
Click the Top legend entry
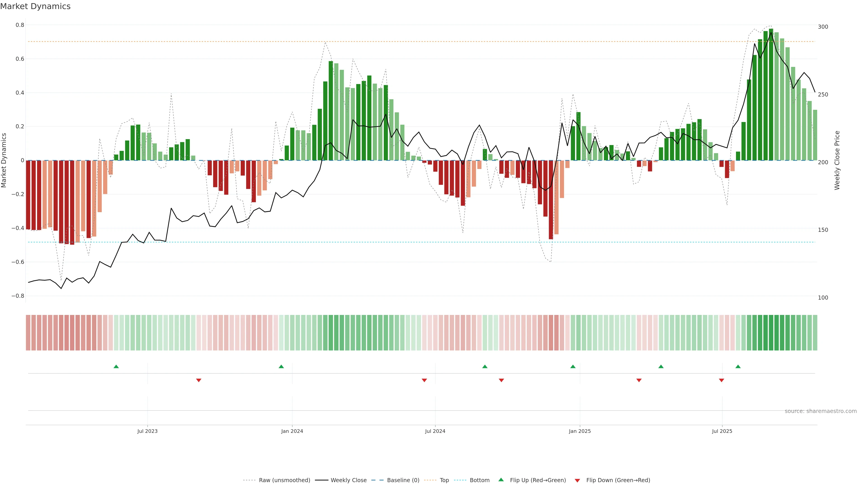[444, 480]
